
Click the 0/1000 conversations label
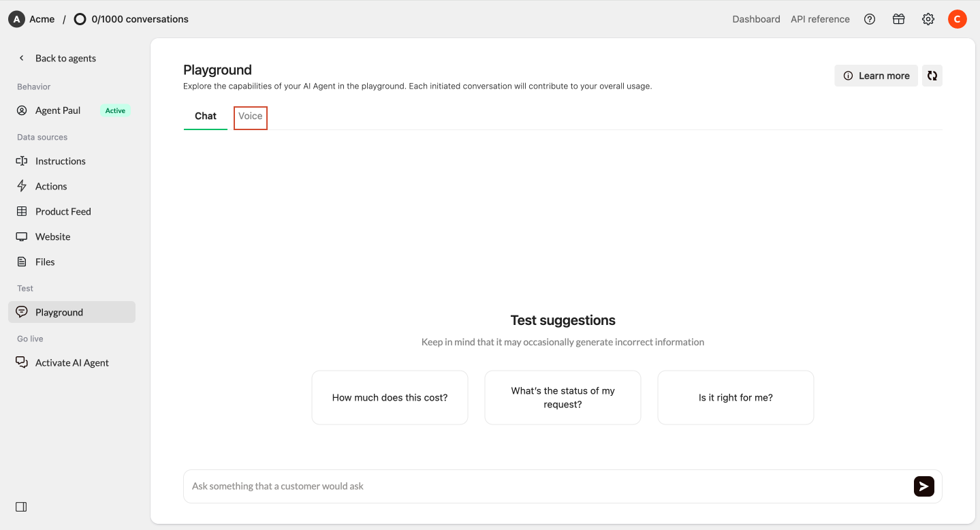[140, 19]
